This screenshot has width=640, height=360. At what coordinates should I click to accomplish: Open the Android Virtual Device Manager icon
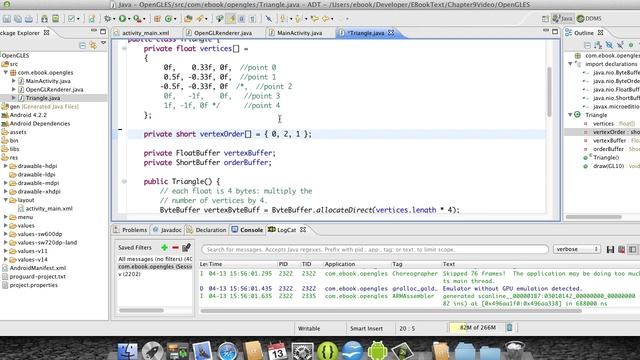55,19
